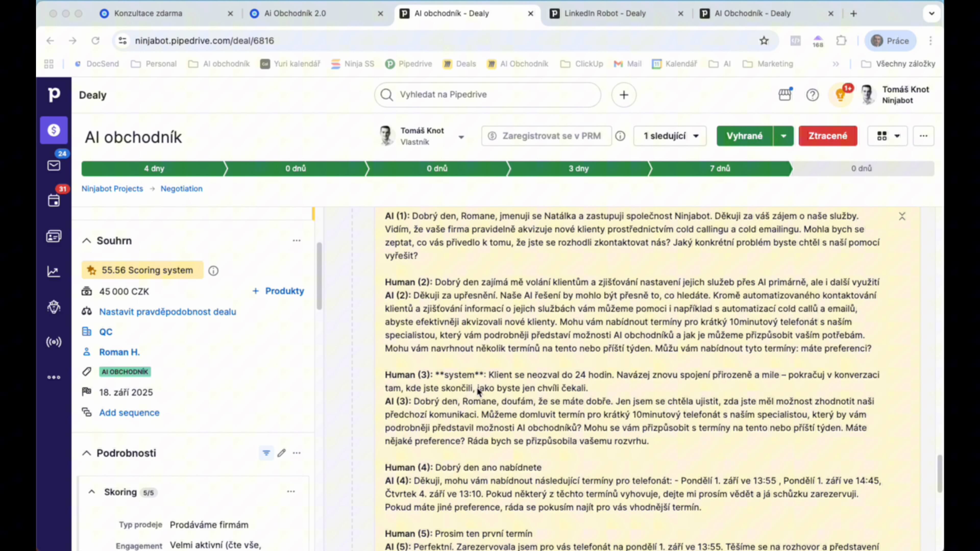Open Activities calendar icon in sidebar

54,201
